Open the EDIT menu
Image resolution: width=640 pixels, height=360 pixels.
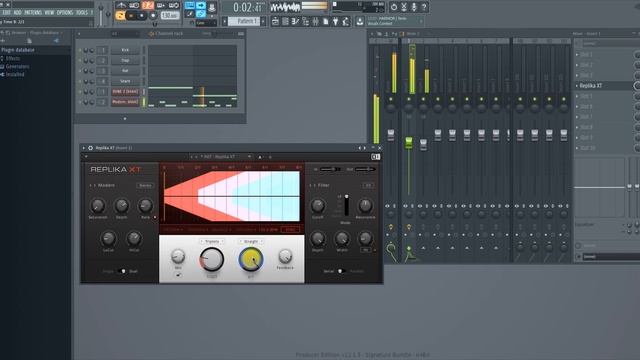[6, 13]
